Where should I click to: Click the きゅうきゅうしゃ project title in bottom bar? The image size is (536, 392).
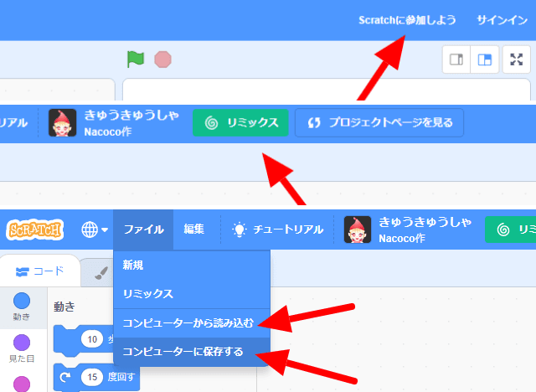[x=425, y=223]
